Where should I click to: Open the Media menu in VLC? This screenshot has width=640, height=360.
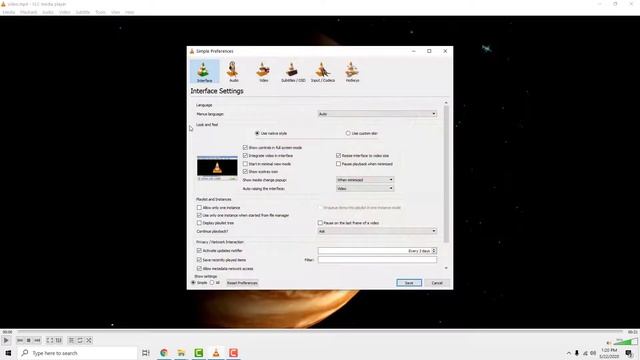coord(9,12)
